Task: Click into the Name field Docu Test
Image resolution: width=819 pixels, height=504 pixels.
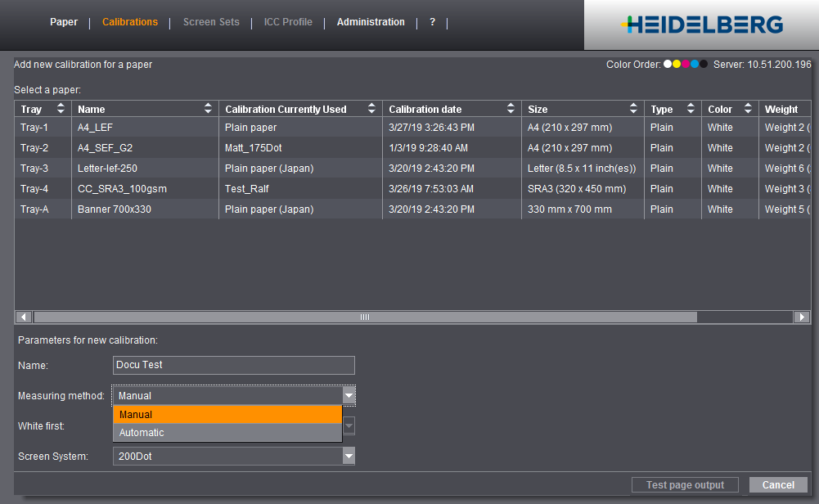Action: (233, 365)
